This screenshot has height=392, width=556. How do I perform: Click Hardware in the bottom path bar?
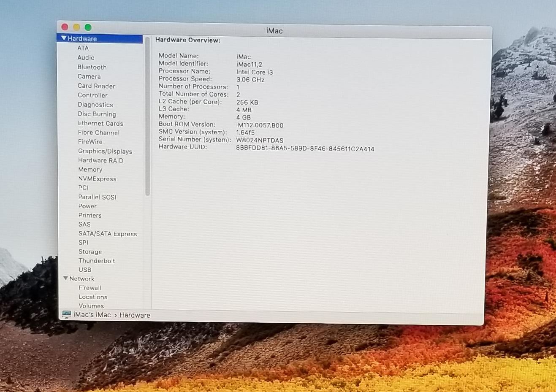[x=135, y=315]
